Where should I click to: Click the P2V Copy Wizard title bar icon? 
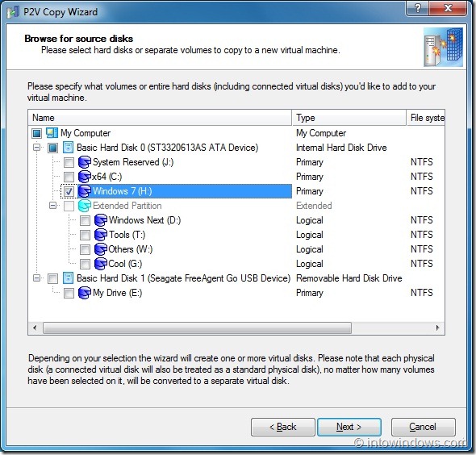pyautogui.click(x=14, y=12)
